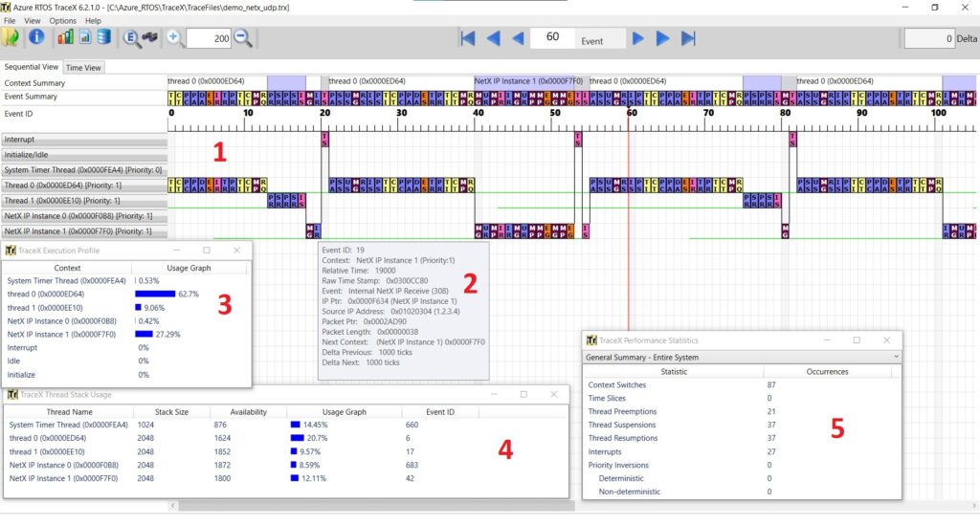Minimize the TraceX Thread Stack Usage window

(494, 395)
